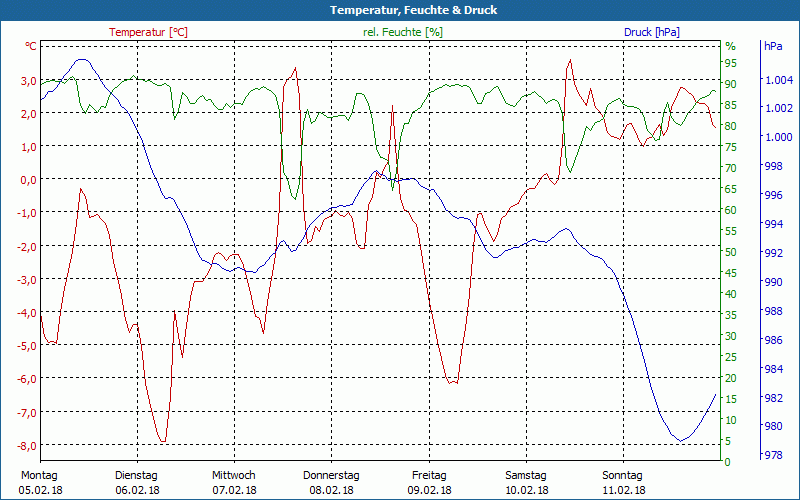The height and width of the screenshot is (500, 800).
Task: Click the '50' humidity axis value
Action: 731,252
